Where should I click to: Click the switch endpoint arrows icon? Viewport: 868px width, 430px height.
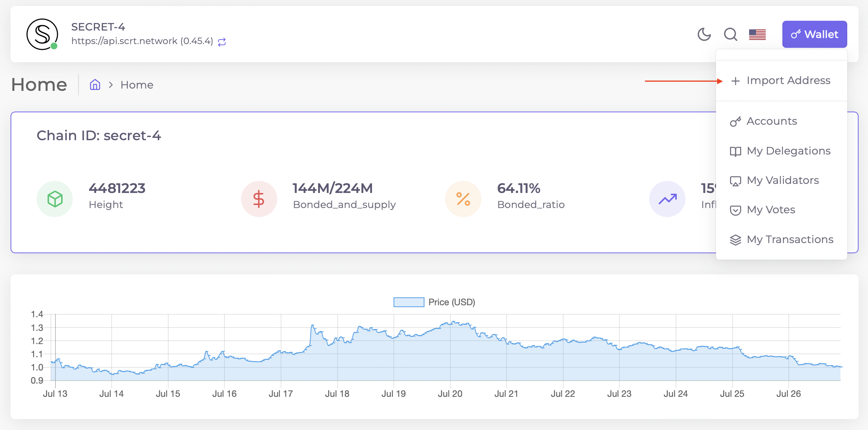tap(222, 42)
